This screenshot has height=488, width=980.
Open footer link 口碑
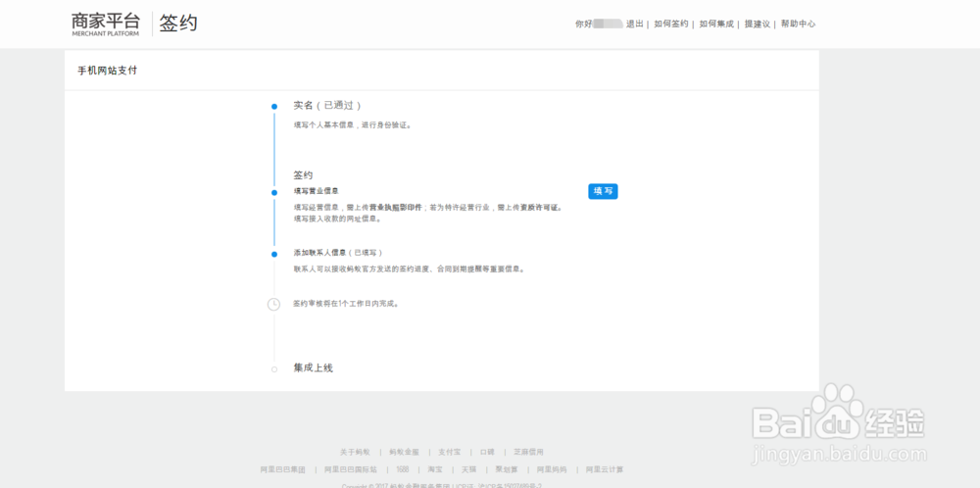487,452
